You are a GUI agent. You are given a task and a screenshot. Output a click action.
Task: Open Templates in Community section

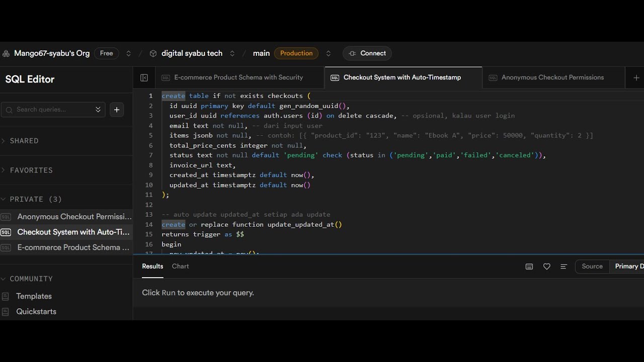[x=34, y=297]
